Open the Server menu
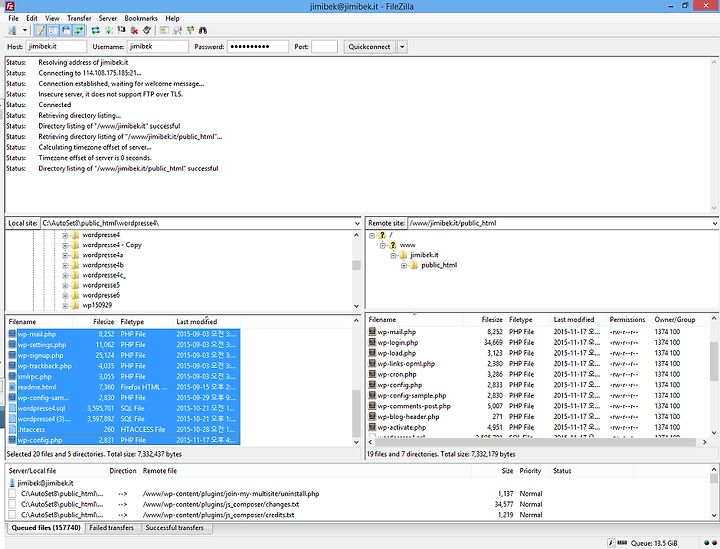Screen dimensions: 720x549 107,18
